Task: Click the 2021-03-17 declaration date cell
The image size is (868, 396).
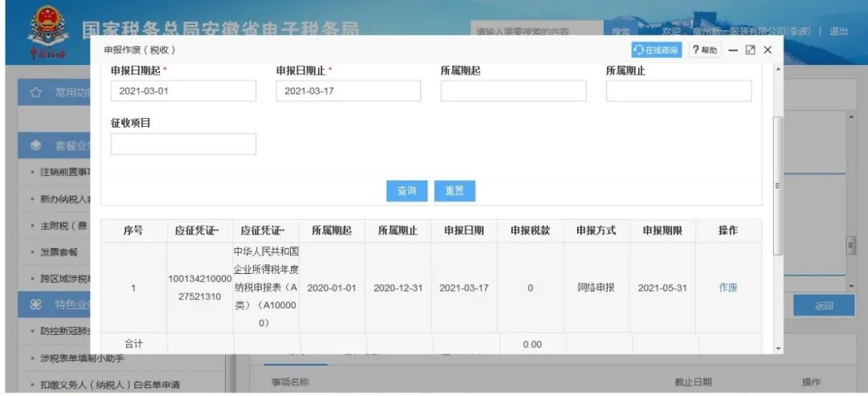Action: 464,288
